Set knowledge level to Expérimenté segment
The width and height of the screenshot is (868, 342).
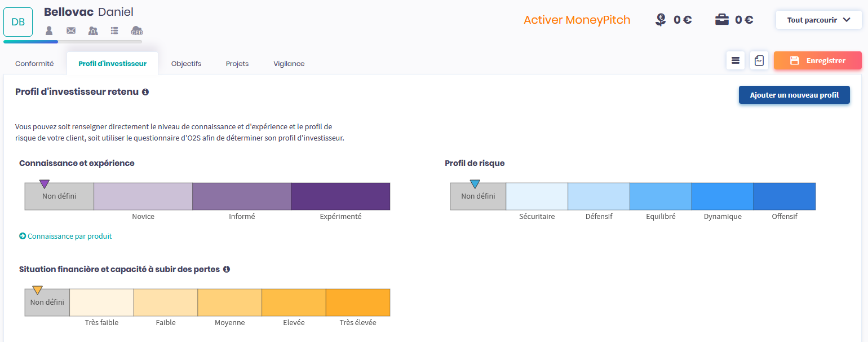tap(340, 196)
